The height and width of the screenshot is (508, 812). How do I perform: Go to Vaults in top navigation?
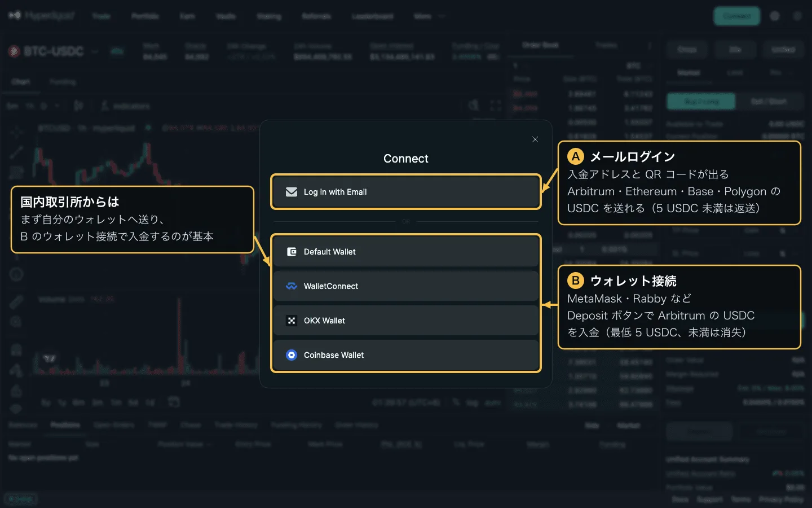(x=226, y=16)
